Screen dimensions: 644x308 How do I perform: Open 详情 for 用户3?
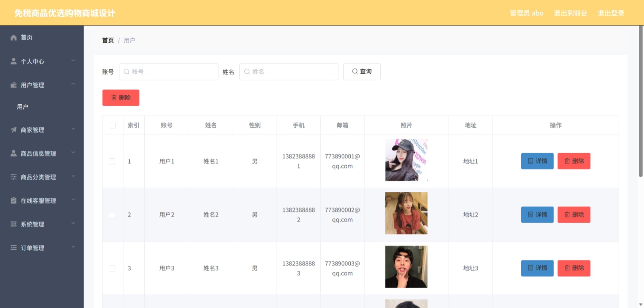click(x=537, y=268)
